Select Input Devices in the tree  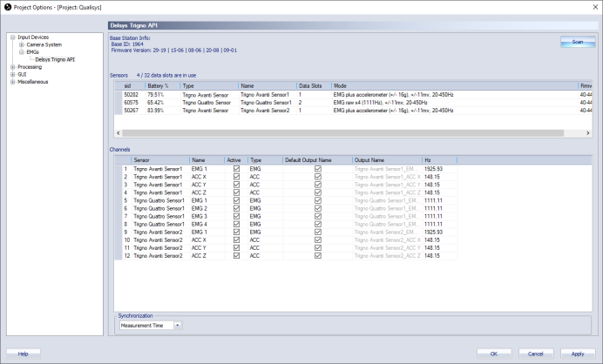33,37
